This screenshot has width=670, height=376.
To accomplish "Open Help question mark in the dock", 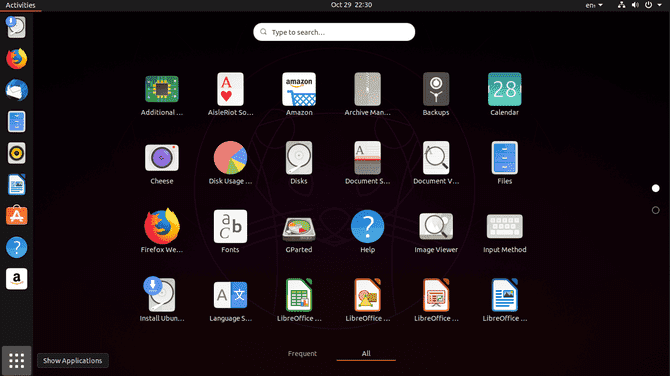I will [x=16, y=247].
